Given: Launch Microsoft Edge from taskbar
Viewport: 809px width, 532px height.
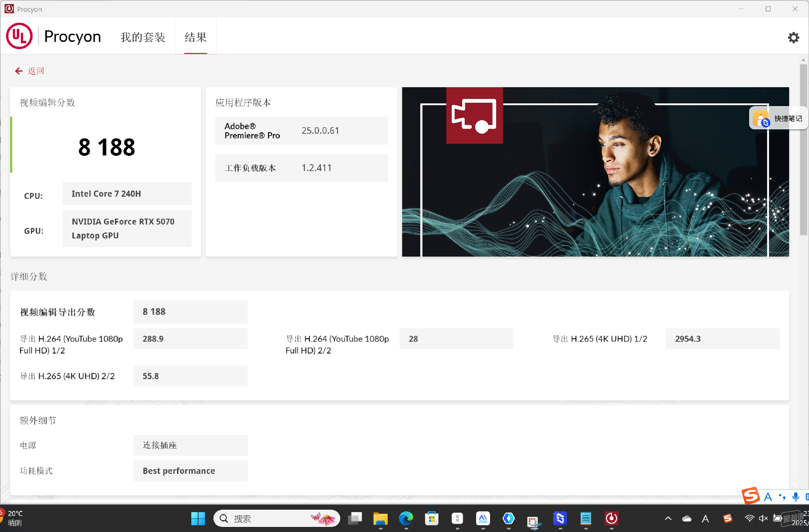Looking at the screenshot, I should pos(406,519).
